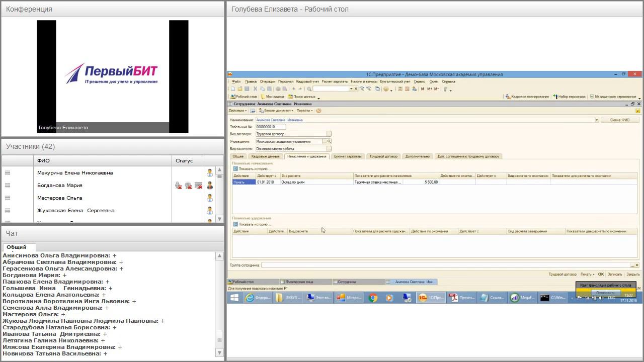Screen dimensions: 644x362
Task: Open the Правка menu
Action: point(251,81)
